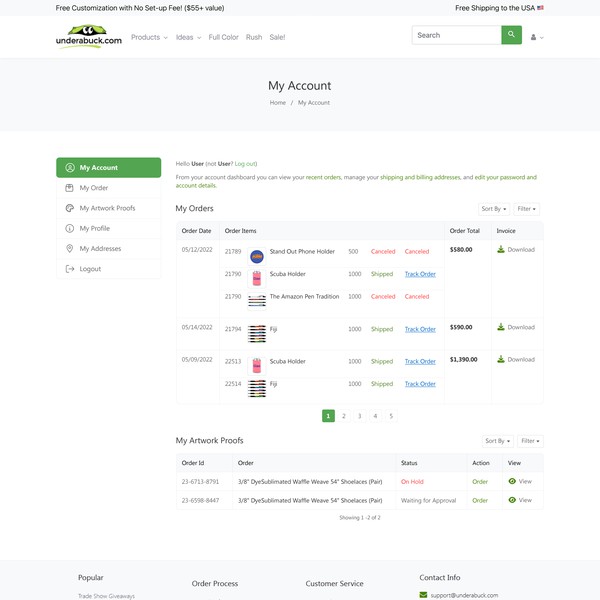Click the Logout arrow icon in sidebar
The height and width of the screenshot is (600, 600).
(70, 269)
